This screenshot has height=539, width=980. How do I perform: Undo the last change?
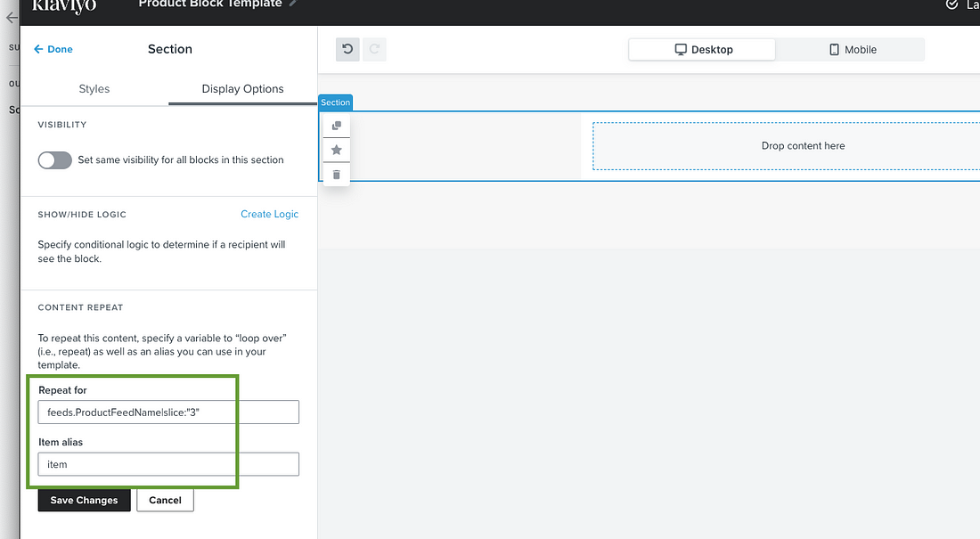click(347, 49)
